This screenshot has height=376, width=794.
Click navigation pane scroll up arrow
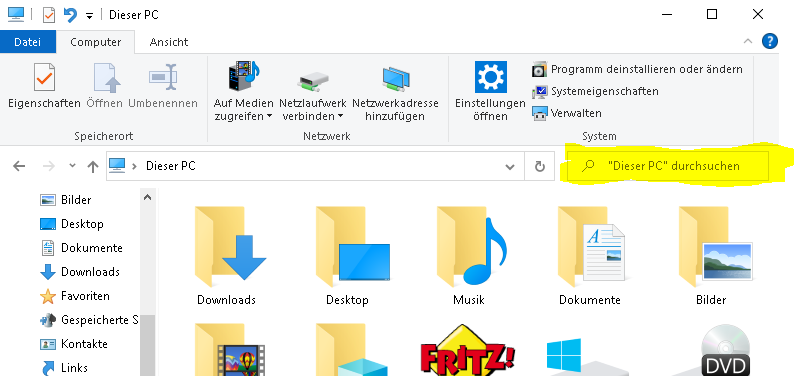(x=147, y=198)
